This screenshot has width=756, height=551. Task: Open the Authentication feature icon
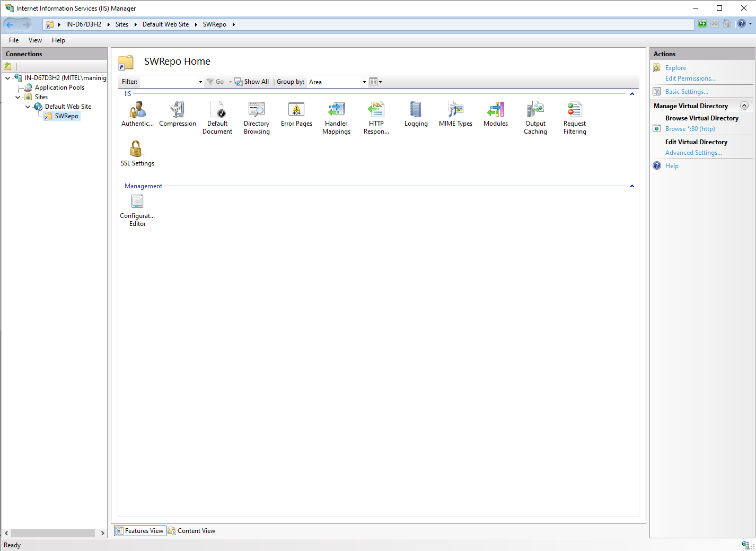(137, 114)
